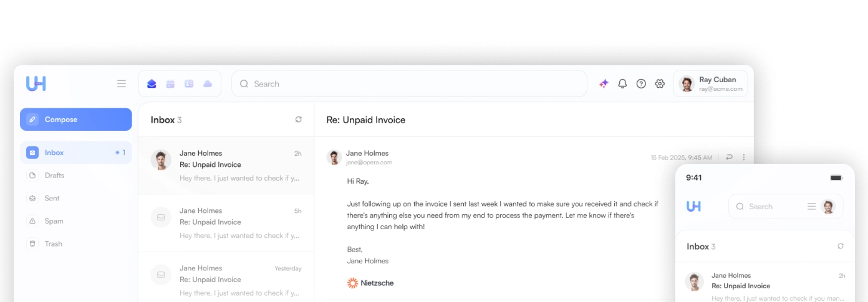The height and width of the screenshot is (302, 868).
Task: Open settings gear icon
Action: [x=660, y=83]
